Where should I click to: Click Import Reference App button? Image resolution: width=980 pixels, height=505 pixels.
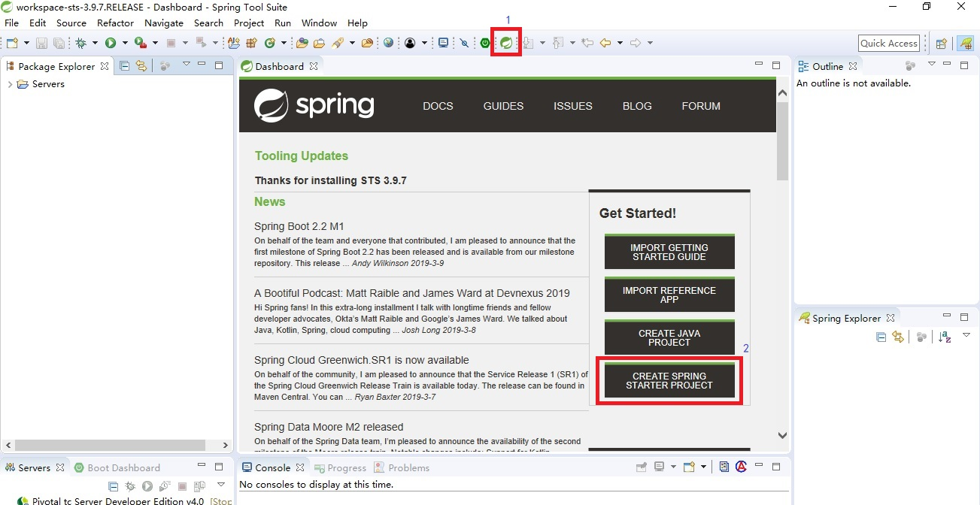[x=669, y=295]
